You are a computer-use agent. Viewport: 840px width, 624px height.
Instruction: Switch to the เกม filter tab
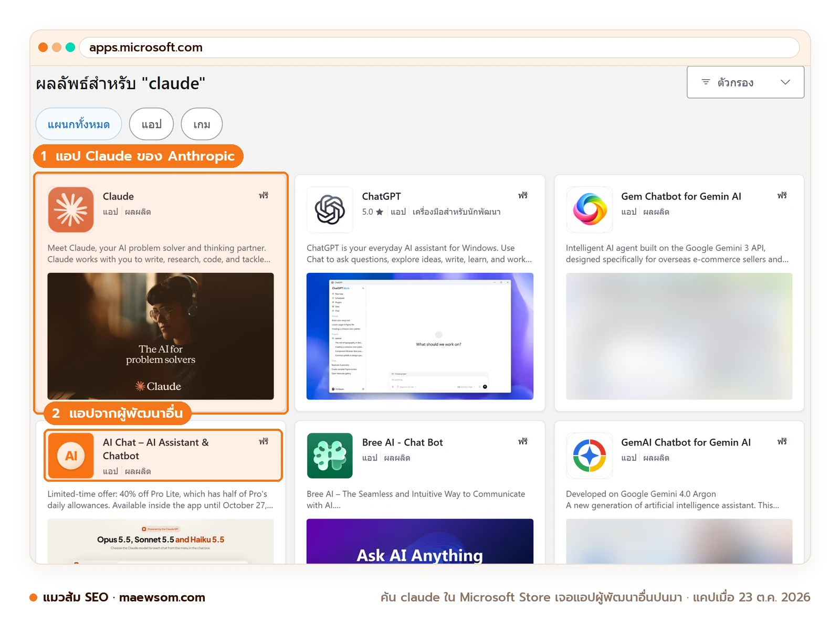202,124
